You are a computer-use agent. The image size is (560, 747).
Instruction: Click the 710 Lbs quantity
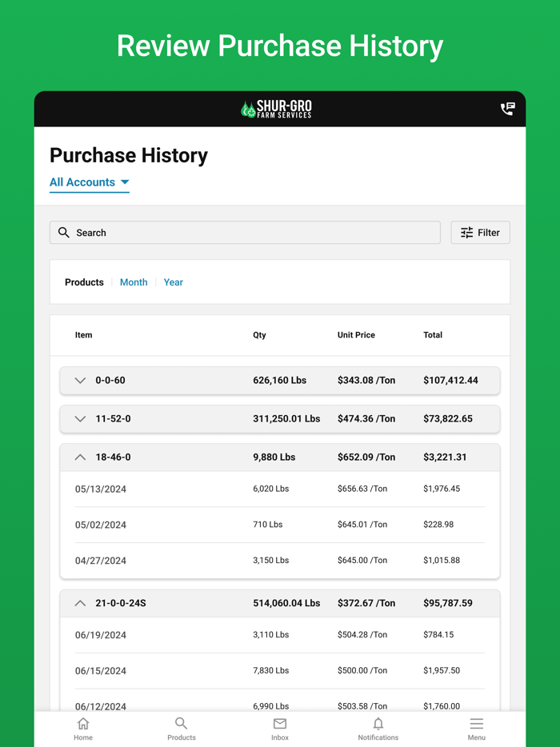point(267,525)
